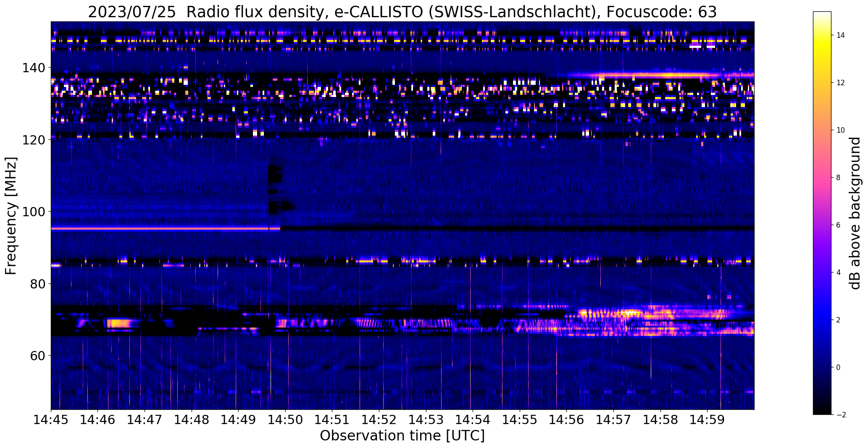The height and width of the screenshot is (448, 868).
Task: Click the 140 MHz frequency tick label
Action: [x=34, y=67]
